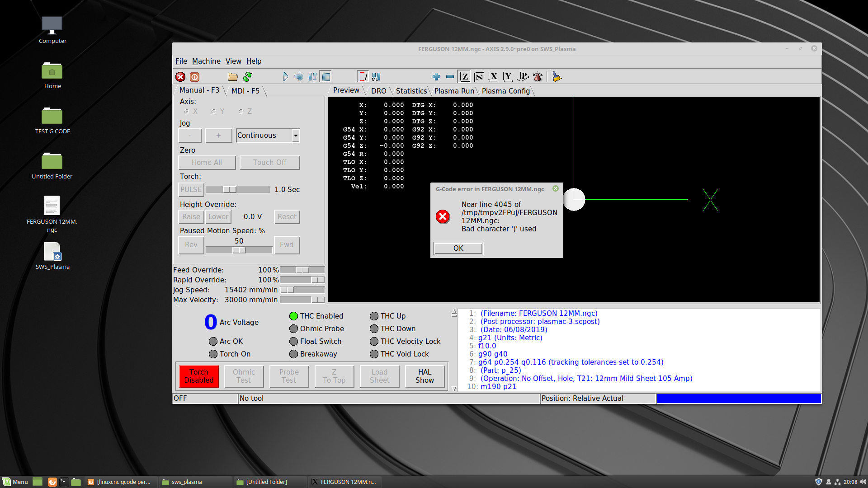The image size is (868, 488).
Task: Click the Home All button
Action: (207, 163)
